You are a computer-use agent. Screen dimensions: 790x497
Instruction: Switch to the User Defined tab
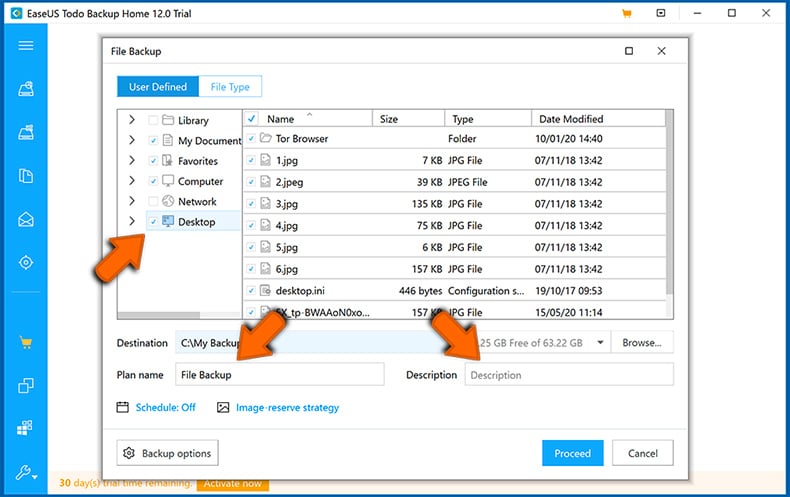[158, 87]
